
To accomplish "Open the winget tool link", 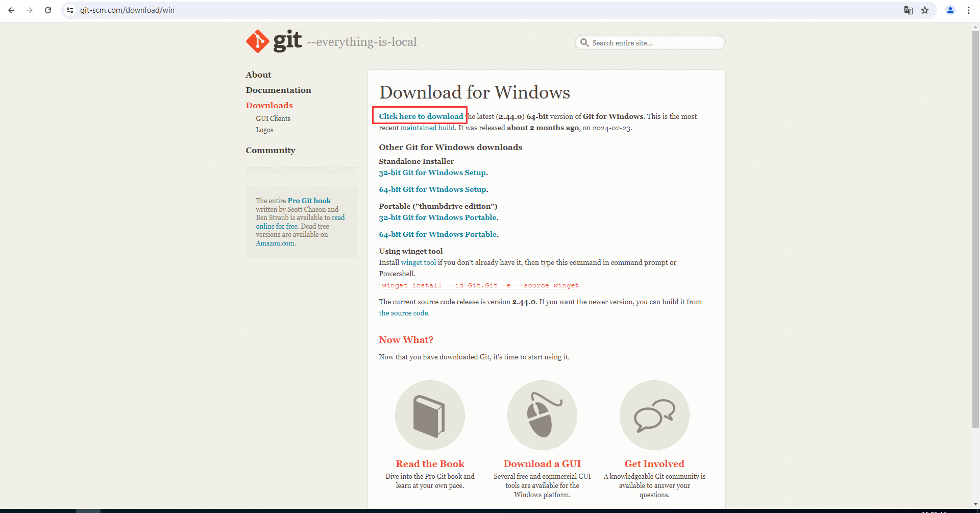I will coord(418,262).
